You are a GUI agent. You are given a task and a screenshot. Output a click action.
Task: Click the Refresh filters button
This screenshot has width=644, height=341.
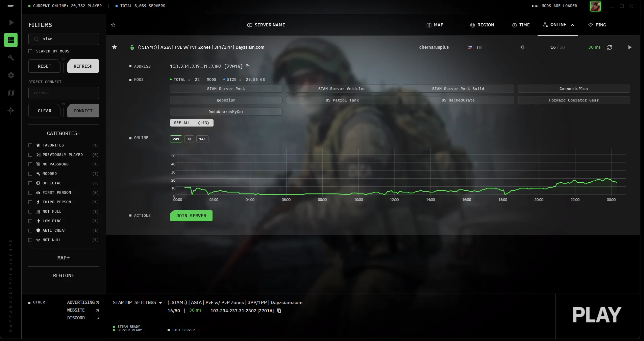(x=83, y=66)
